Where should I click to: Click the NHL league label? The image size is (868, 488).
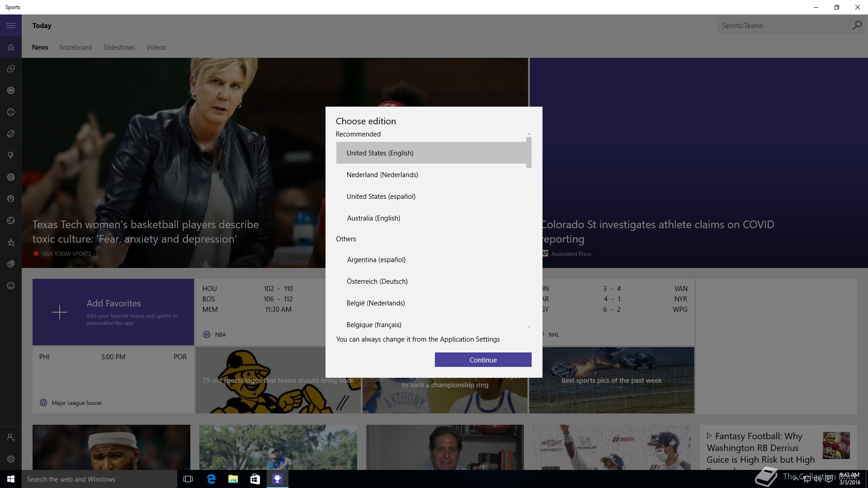click(x=554, y=334)
